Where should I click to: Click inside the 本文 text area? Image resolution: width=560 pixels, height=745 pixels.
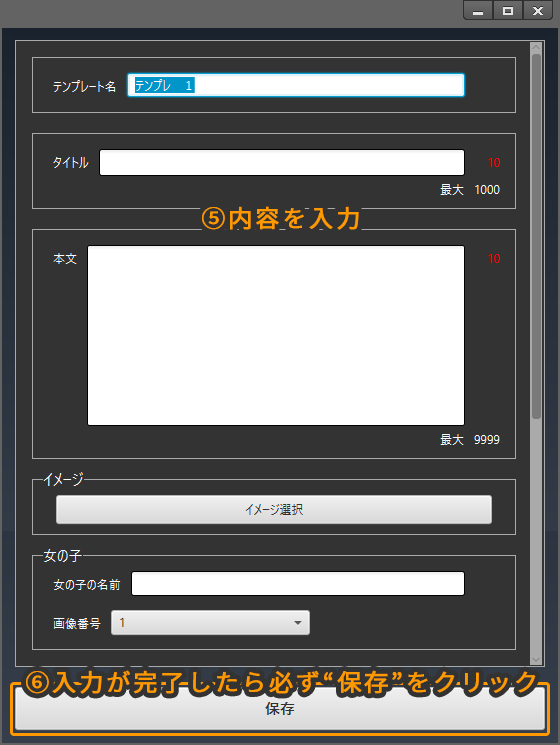[276, 335]
